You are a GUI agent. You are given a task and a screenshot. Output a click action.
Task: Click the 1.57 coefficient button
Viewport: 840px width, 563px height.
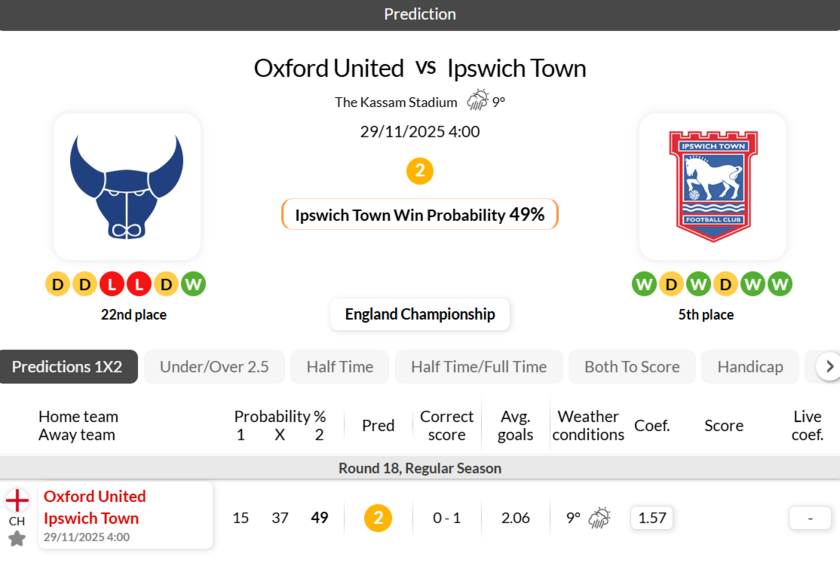coord(652,518)
